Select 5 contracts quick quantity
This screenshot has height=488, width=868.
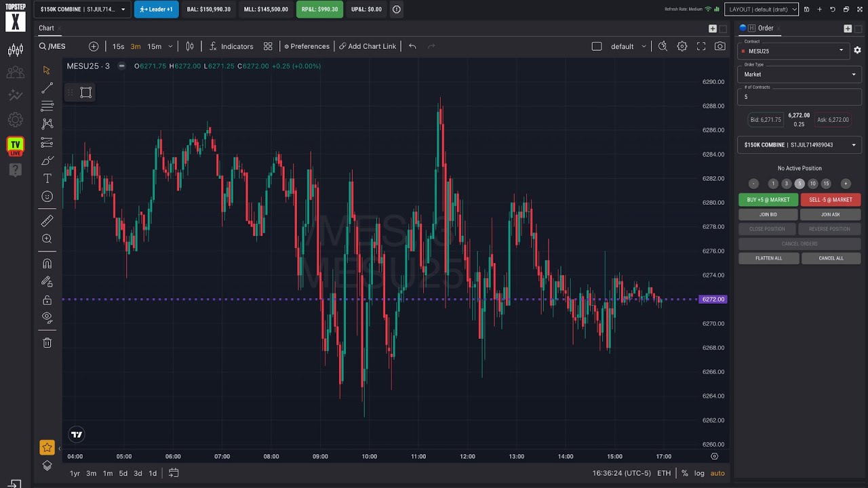[x=800, y=184]
